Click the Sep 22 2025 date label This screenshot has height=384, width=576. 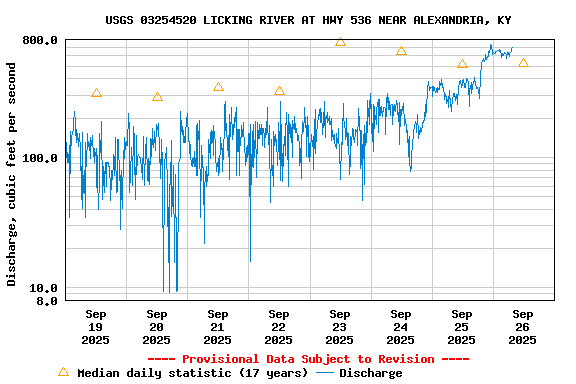pos(278,327)
